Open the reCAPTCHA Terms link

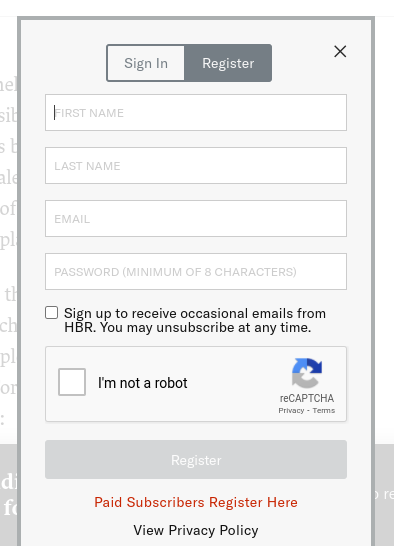click(x=324, y=411)
